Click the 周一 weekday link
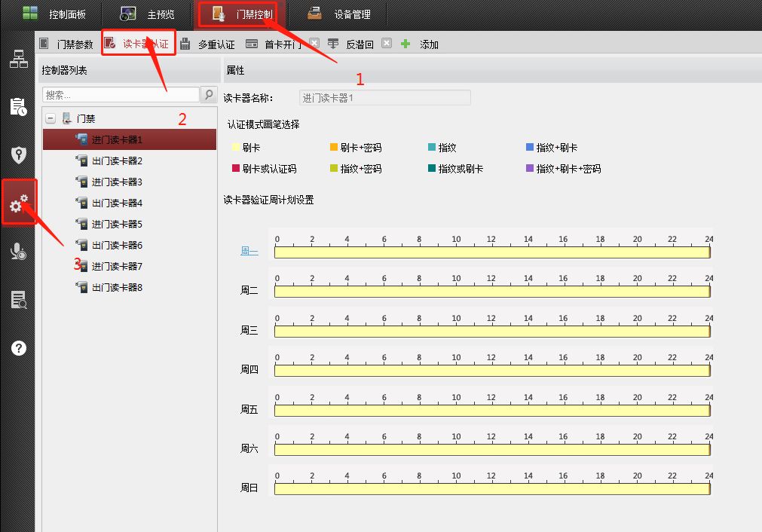The width and height of the screenshot is (762, 532). pos(249,252)
